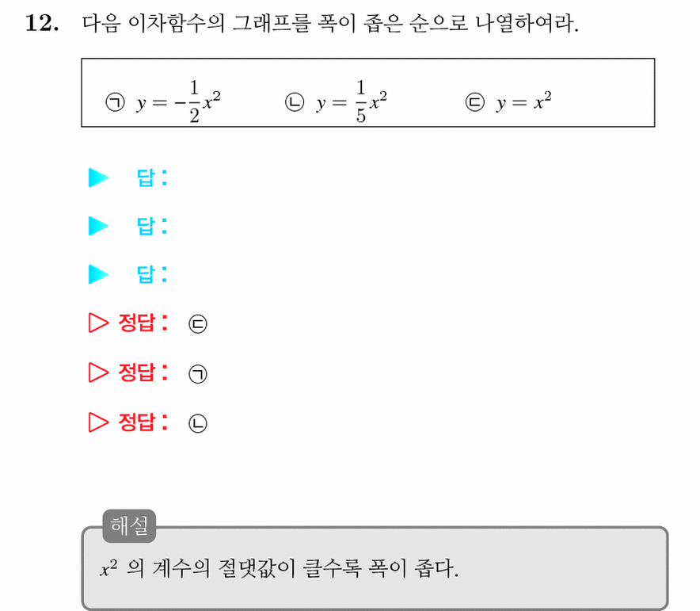Click the 해설 tab label
The image size is (700, 611).
[129, 525]
